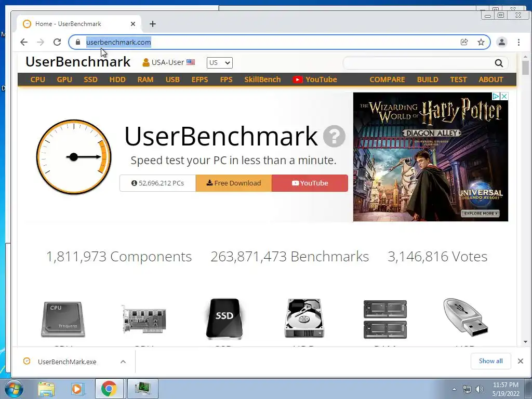This screenshot has height=399, width=532.
Task: Select the USB flash drive icon
Action: [x=465, y=317]
